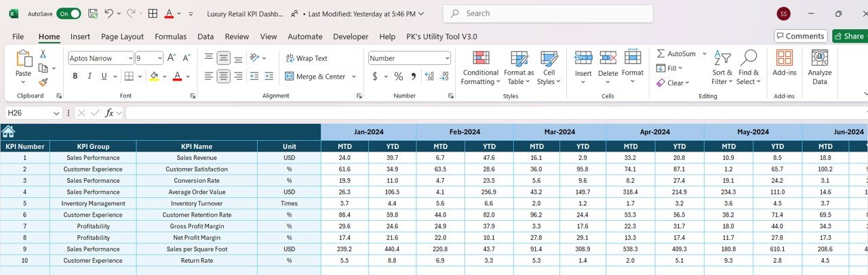Click the Cut scissors icon
Screen dimensions: 868x275
[43, 54]
